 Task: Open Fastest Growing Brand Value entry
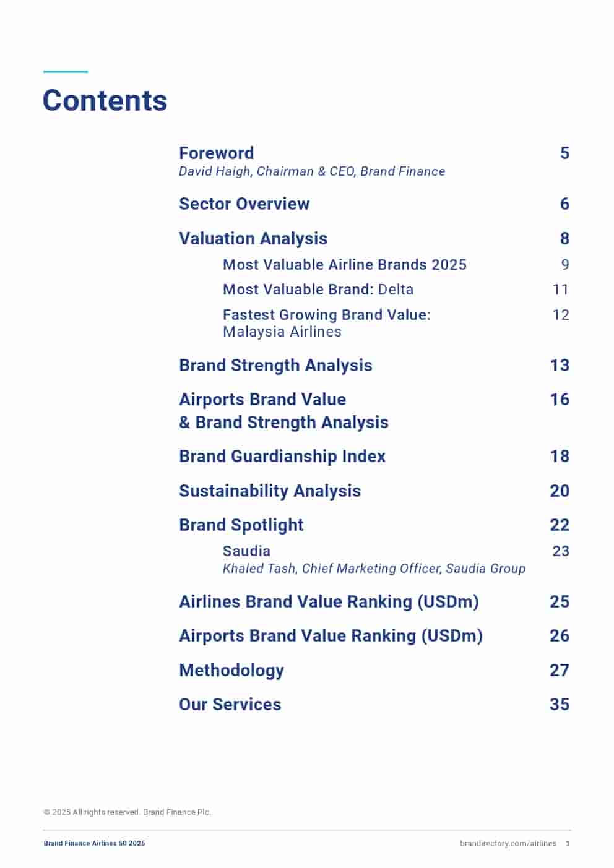326,315
